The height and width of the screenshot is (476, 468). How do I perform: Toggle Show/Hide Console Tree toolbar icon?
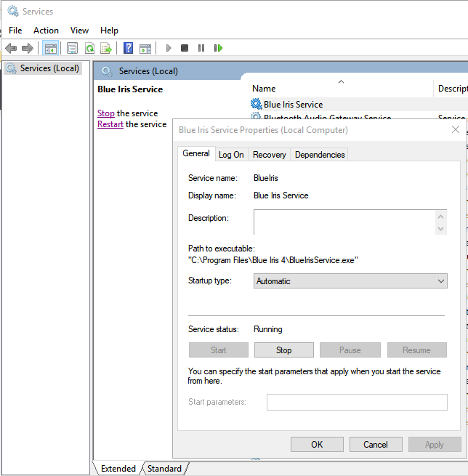(x=50, y=48)
